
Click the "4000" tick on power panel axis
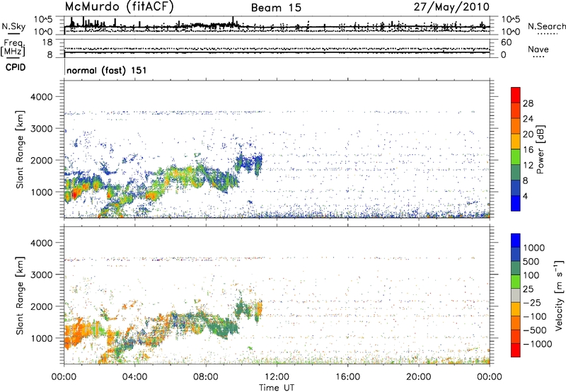point(41,97)
